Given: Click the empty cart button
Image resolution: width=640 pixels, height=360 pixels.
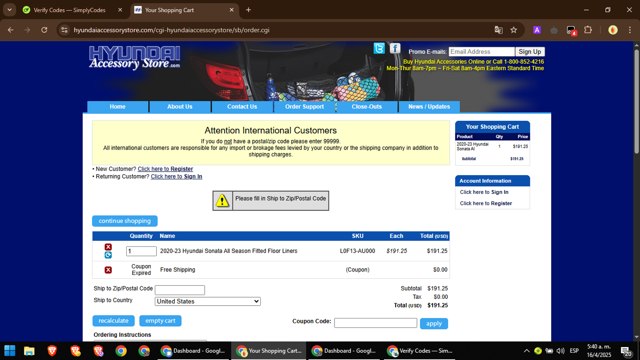Looking at the screenshot, I should pyautogui.click(x=160, y=321).
